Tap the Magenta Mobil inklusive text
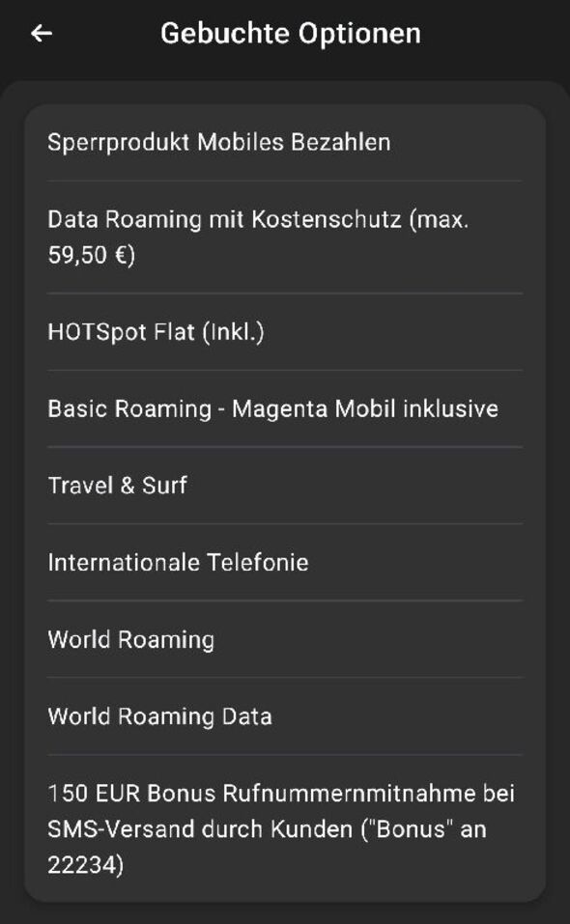Screen dimensions: 570x924 coord(365,408)
